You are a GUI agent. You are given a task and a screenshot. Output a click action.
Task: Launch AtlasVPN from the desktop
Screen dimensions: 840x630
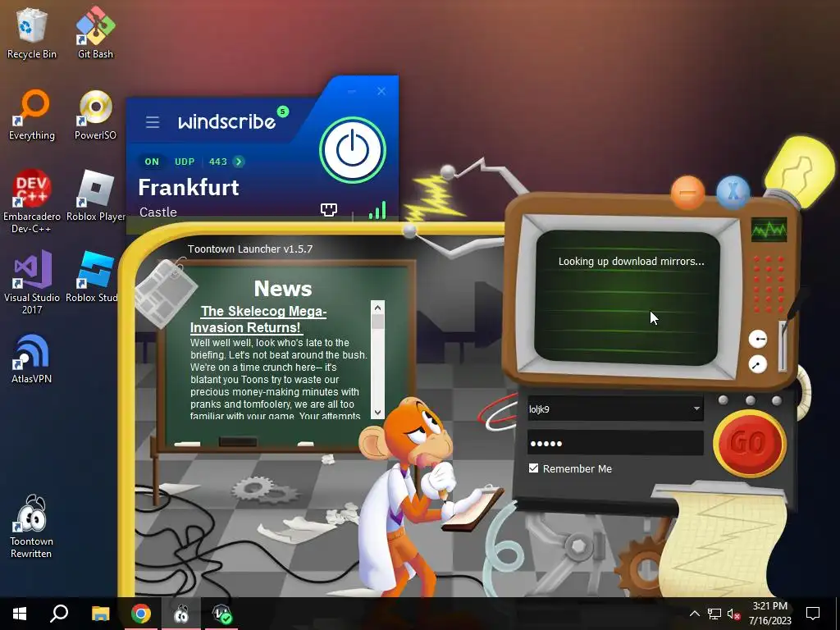click(32, 359)
